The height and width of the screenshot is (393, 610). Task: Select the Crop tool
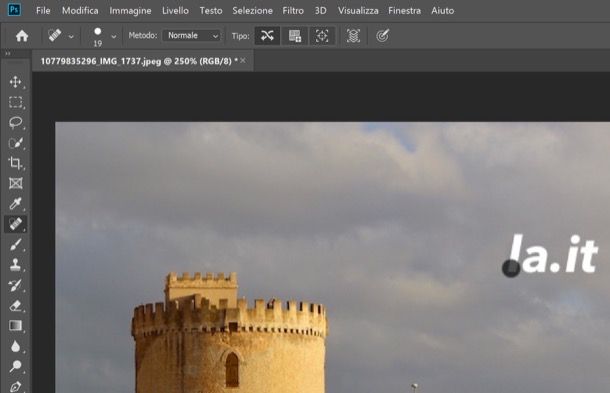point(16,163)
